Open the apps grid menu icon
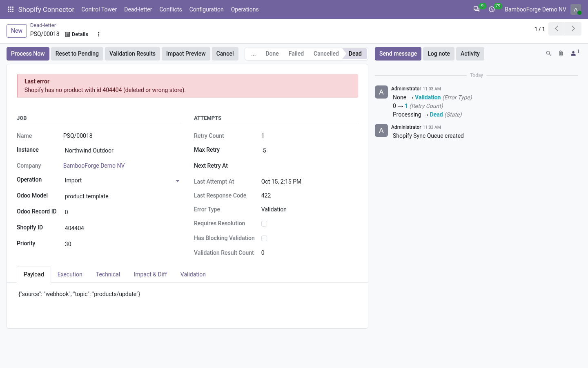 point(11,9)
